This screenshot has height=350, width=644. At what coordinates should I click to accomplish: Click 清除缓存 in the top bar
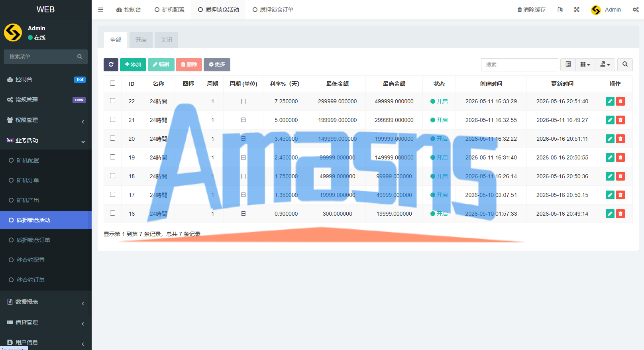click(531, 10)
